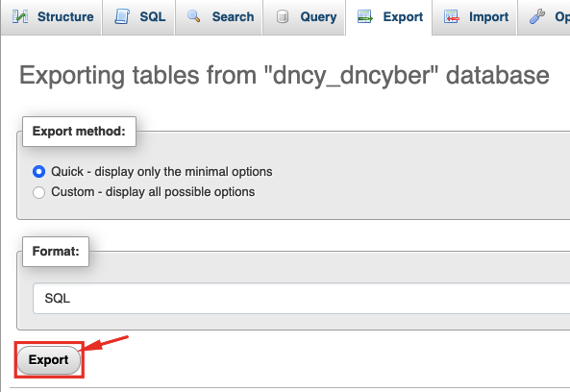570x392 pixels.
Task: Click the "Exporting tables" page heading
Action: [x=284, y=75]
